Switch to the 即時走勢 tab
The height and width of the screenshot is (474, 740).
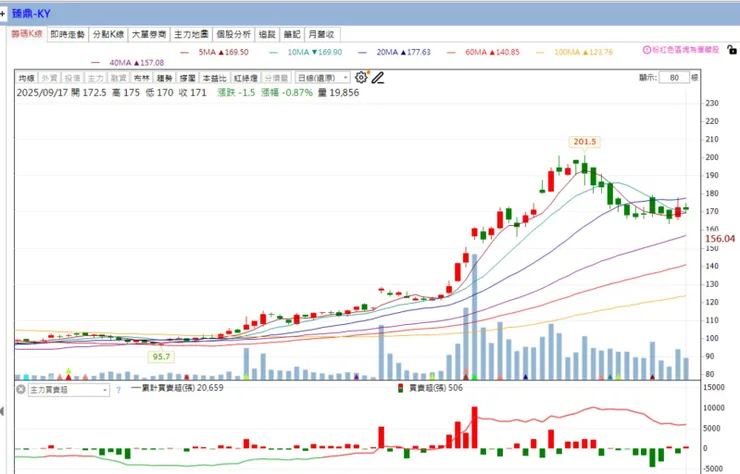(67, 34)
